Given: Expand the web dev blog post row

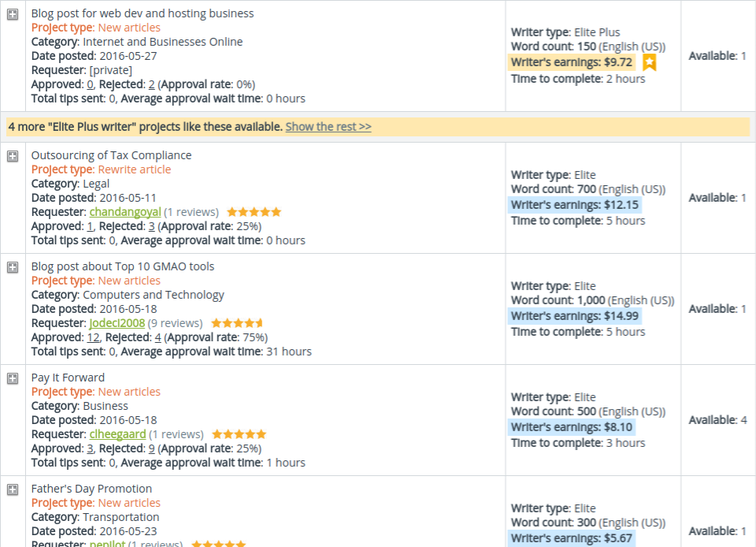Looking at the screenshot, I should 13,14.
